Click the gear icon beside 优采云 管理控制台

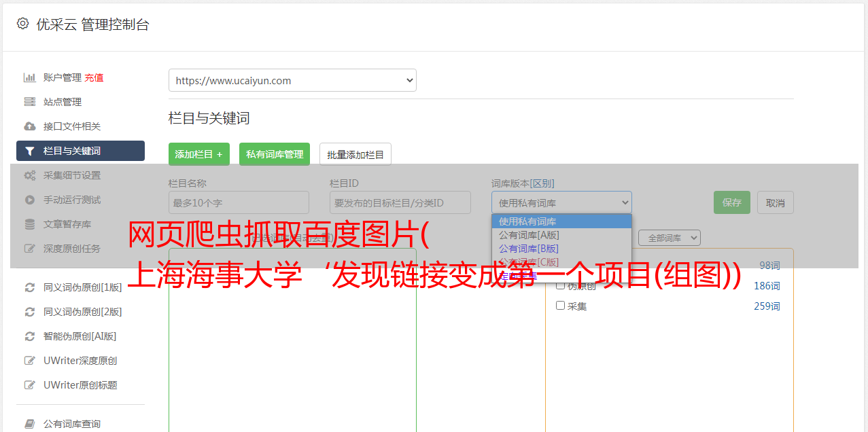pyautogui.click(x=22, y=24)
